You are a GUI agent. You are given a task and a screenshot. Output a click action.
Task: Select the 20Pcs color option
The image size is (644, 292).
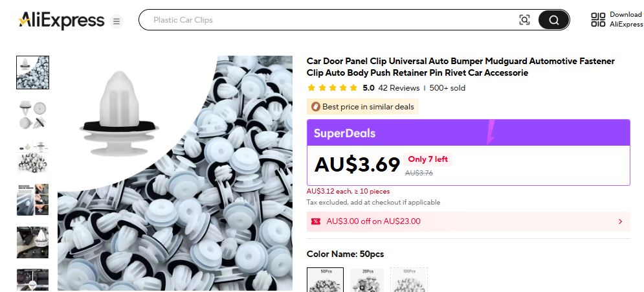pyautogui.click(x=366, y=280)
